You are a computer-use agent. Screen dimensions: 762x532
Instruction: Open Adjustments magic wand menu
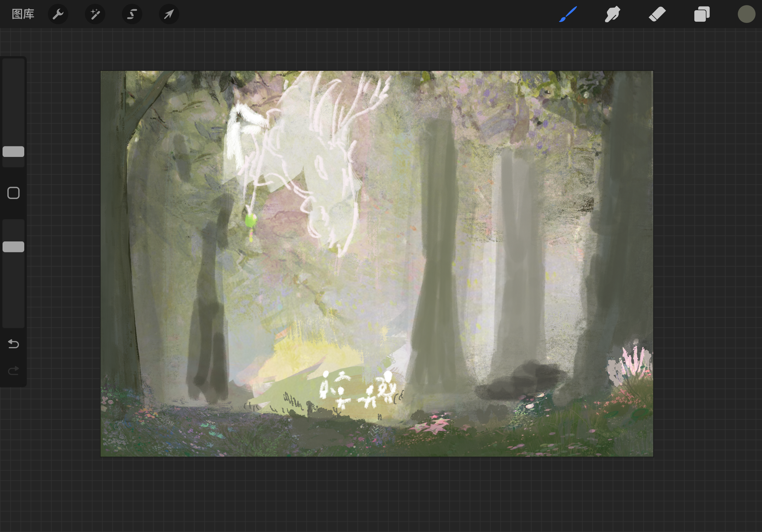coord(95,14)
